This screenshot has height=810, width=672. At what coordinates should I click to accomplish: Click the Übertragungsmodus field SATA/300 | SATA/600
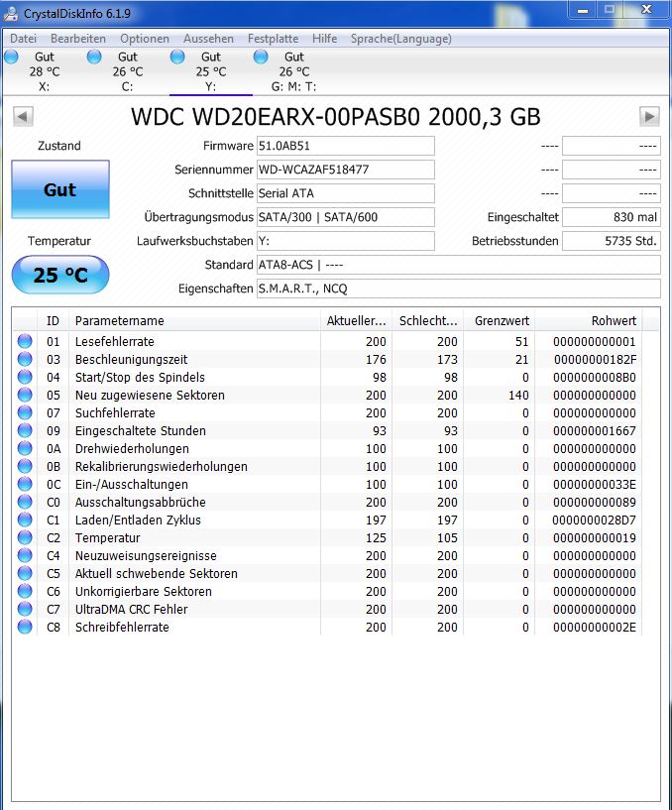[346, 217]
